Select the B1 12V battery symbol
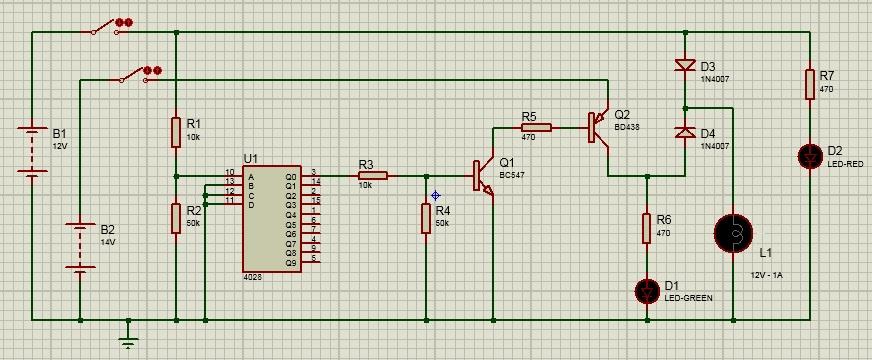The height and width of the screenshot is (360, 872). click(32, 152)
